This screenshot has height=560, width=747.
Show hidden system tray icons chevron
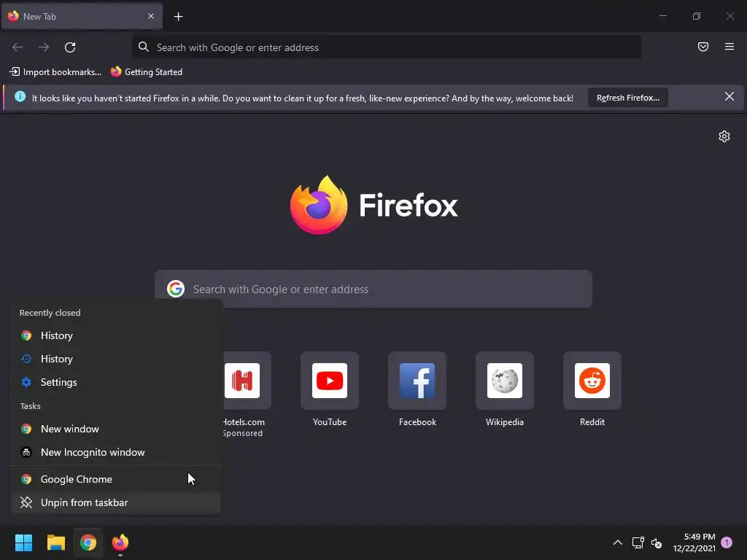click(x=617, y=542)
